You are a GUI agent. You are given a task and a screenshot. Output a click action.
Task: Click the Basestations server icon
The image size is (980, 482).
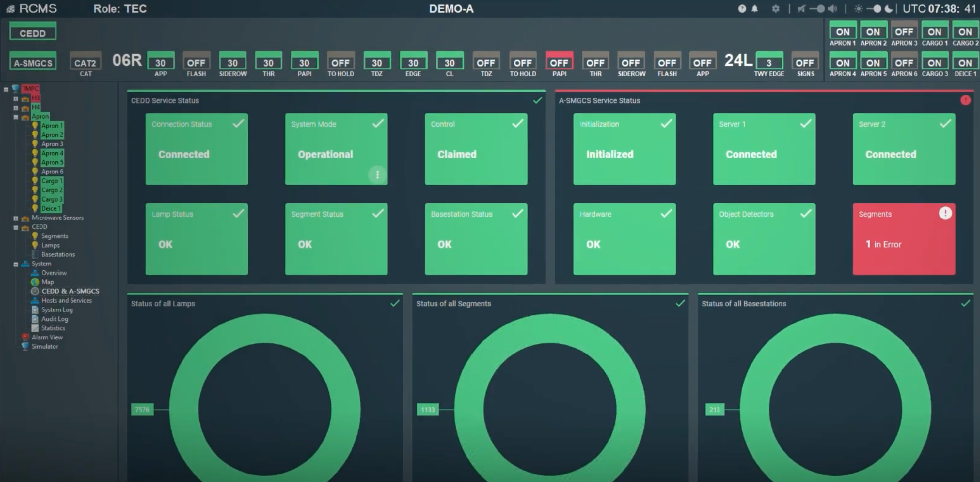pyautogui.click(x=35, y=254)
